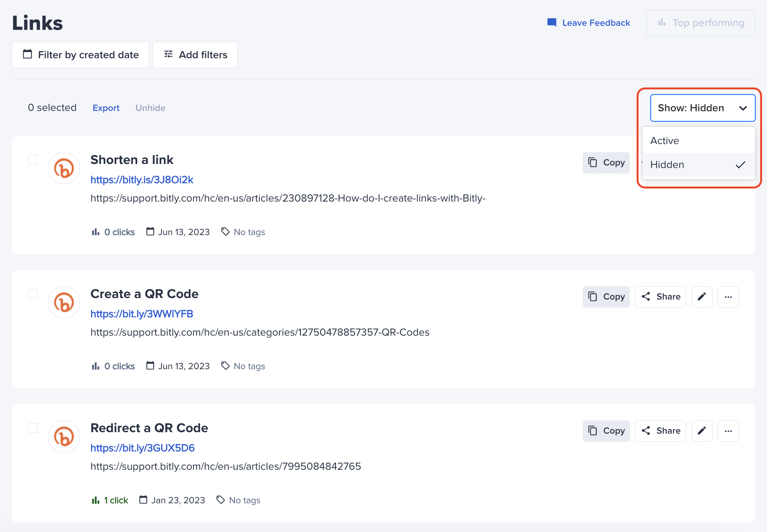
Task: Expand the Show: Hidden dropdown
Action: point(703,108)
